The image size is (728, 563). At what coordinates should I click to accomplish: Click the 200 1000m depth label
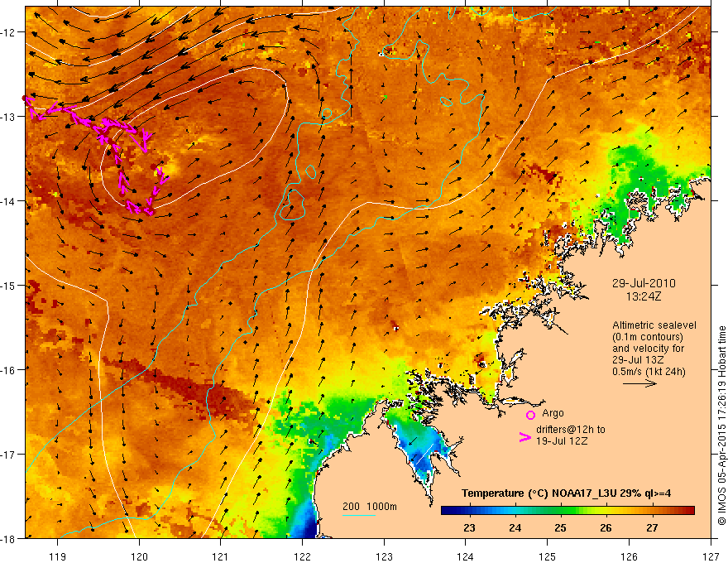pos(370,507)
